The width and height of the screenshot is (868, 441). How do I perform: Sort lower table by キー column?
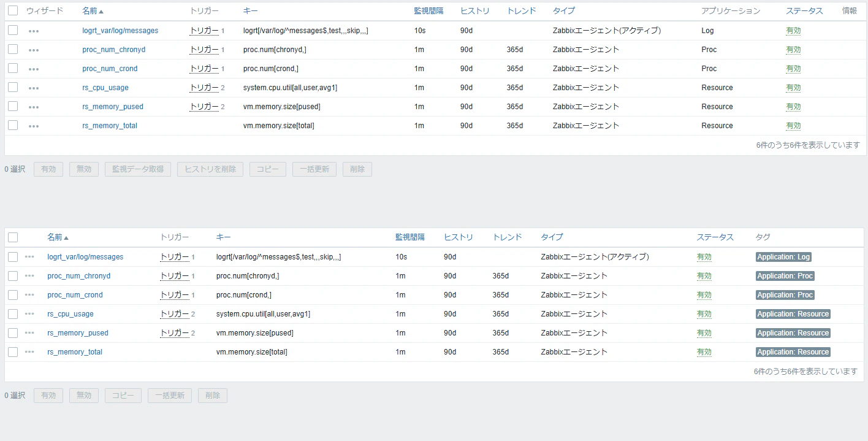223,237
